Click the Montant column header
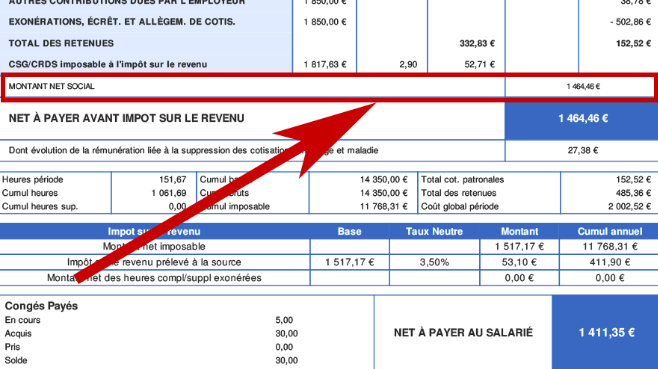 (x=519, y=231)
